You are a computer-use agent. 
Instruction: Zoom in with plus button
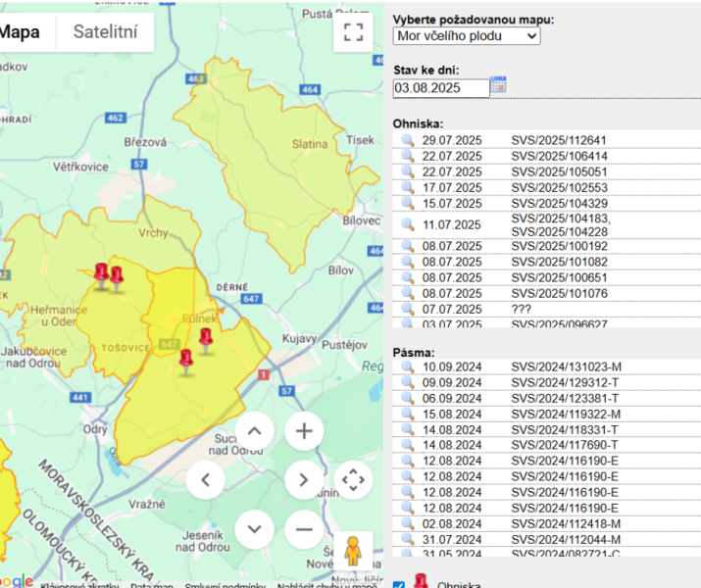pos(304,431)
